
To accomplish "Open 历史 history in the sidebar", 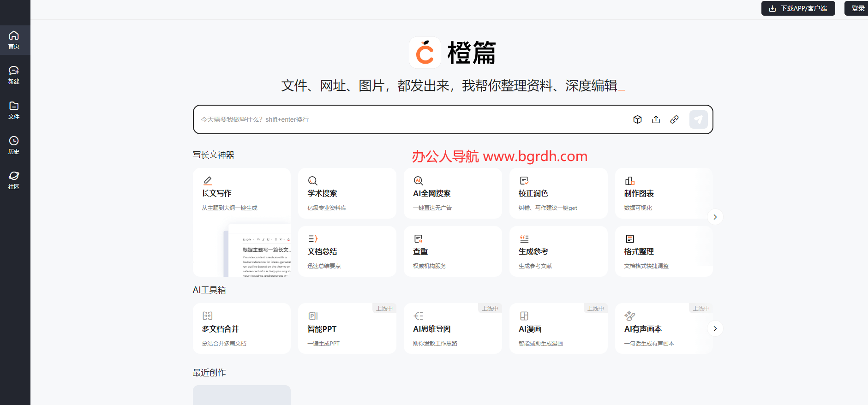I will click(x=14, y=145).
